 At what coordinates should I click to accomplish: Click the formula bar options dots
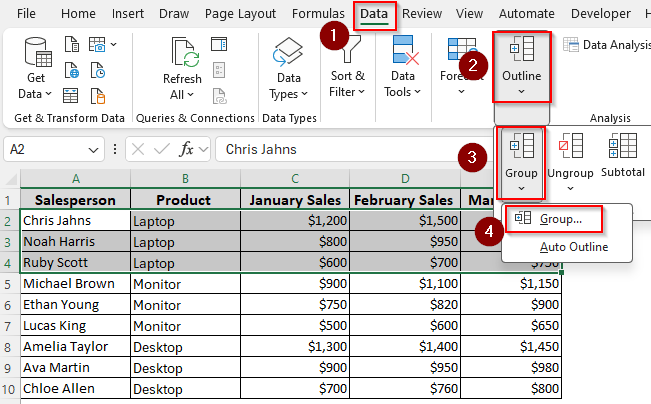tap(115, 149)
